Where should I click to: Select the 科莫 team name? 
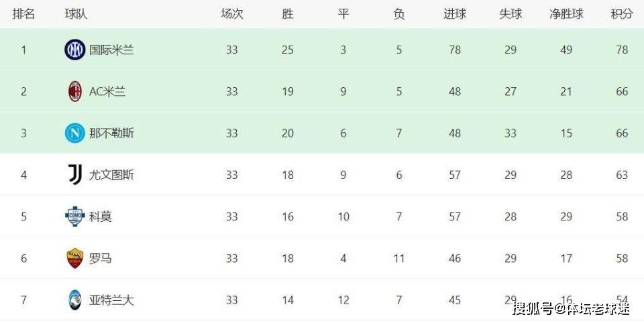tap(101, 216)
